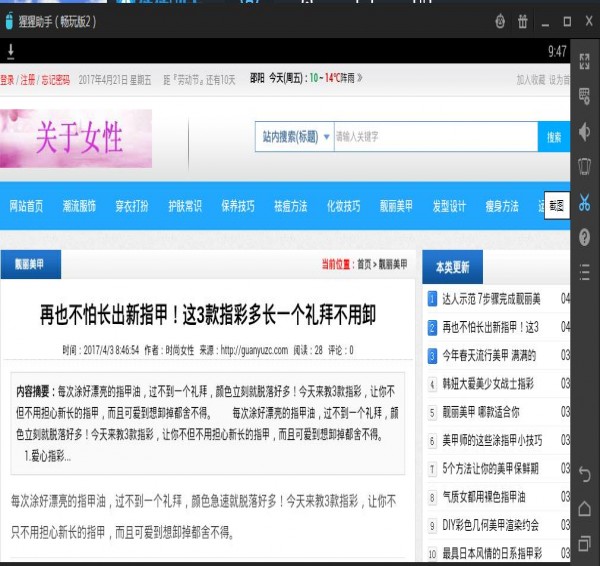
Task: Open article 达人示范 7步骤完成靓丽美
Action: click(491, 299)
